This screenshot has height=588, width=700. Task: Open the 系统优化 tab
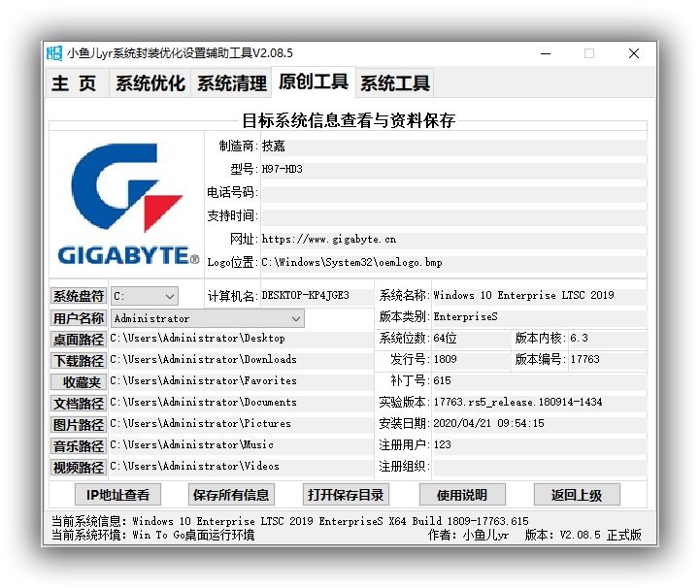pyautogui.click(x=150, y=83)
